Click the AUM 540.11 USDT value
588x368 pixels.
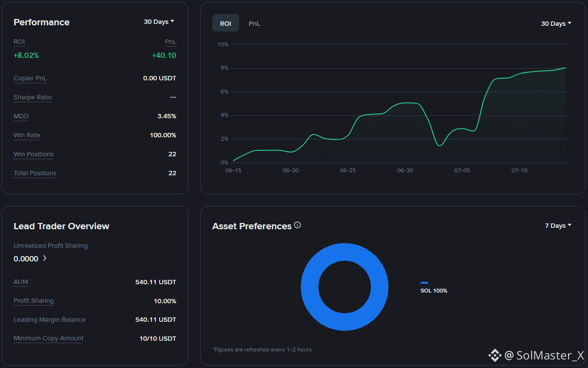pos(156,282)
